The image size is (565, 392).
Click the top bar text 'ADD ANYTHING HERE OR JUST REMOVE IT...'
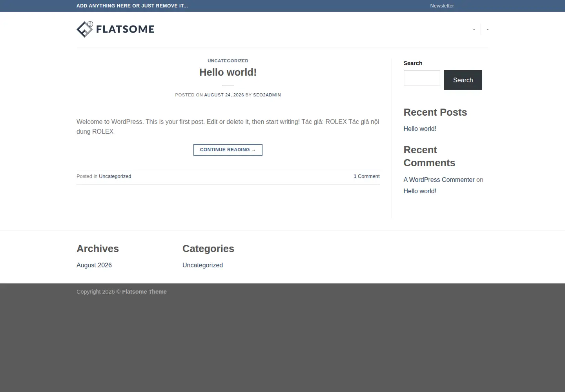(x=132, y=6)
